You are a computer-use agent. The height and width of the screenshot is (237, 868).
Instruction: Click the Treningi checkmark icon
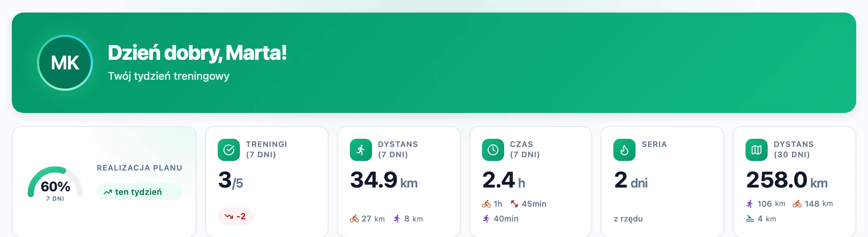[229, 150]
